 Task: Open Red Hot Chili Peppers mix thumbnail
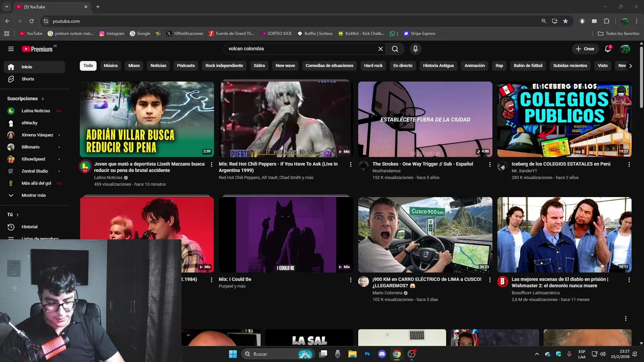[286, 119]
